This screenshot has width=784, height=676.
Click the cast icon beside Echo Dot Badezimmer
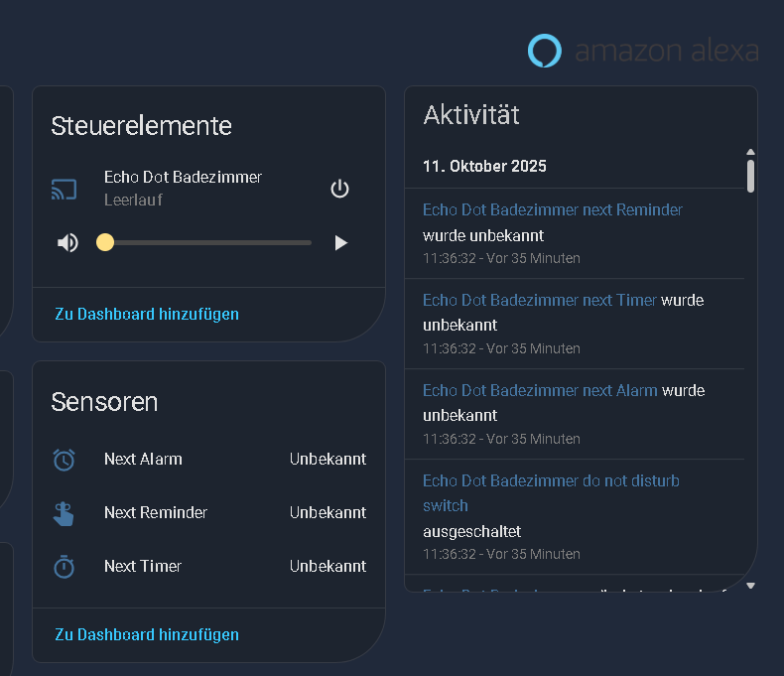(65, 189)
